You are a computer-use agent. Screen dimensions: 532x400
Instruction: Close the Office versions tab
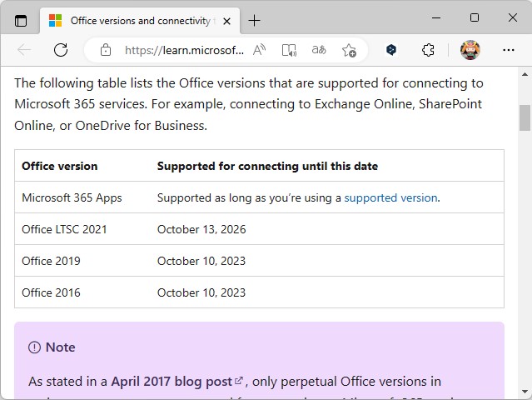coord(227,21)
